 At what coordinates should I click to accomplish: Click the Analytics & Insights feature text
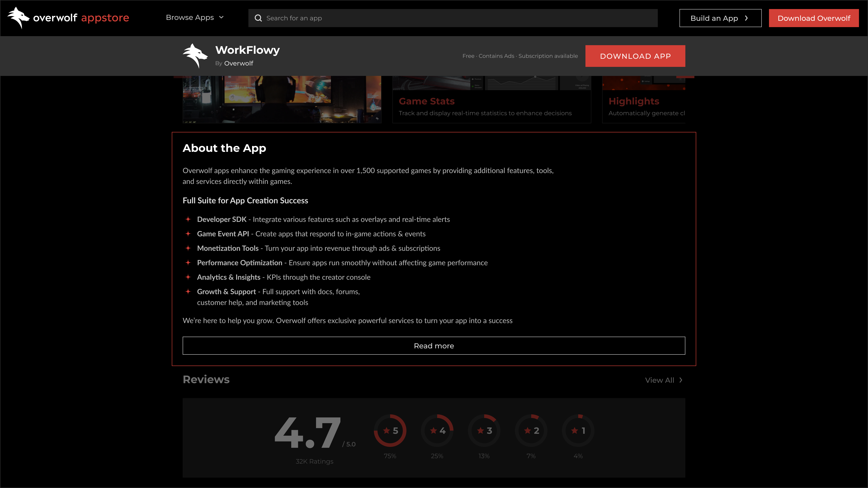284,277
